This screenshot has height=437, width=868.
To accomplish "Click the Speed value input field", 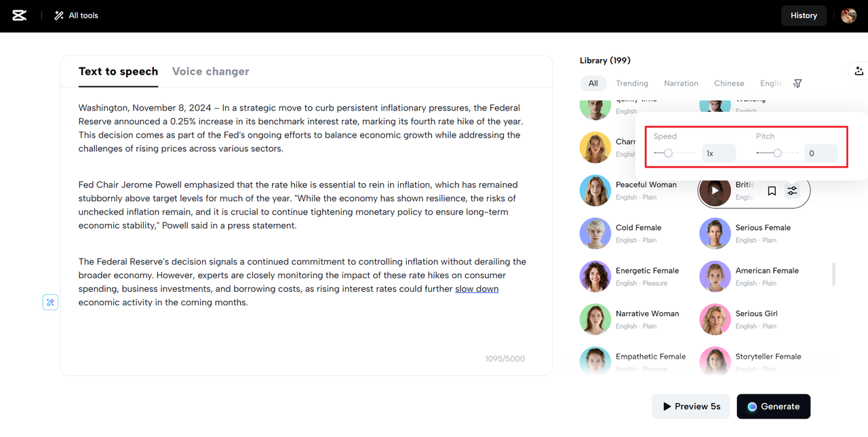I will (718, 153).
